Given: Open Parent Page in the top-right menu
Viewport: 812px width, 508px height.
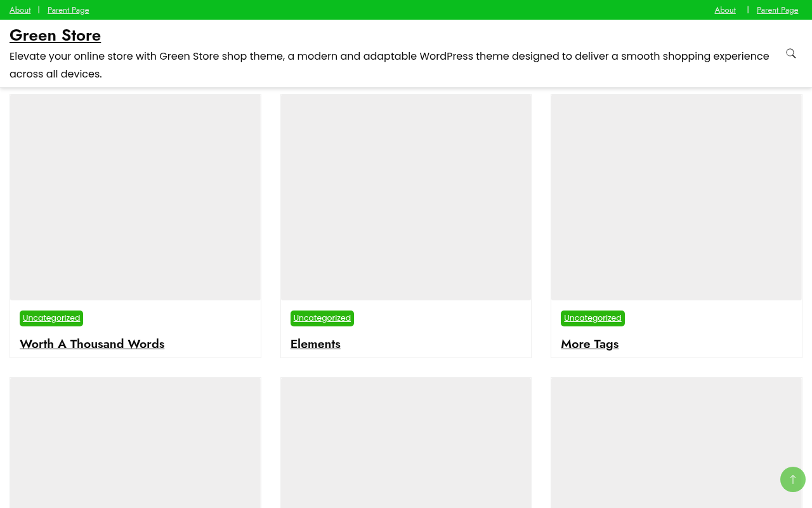Looking at the screenshot, I should (778, 10).
